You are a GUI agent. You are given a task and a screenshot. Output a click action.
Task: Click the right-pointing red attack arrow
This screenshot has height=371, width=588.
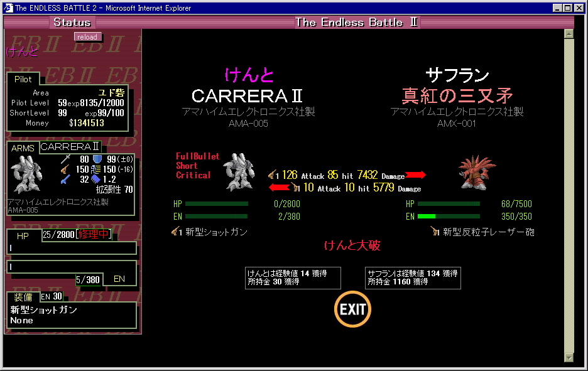coord(416,175)
